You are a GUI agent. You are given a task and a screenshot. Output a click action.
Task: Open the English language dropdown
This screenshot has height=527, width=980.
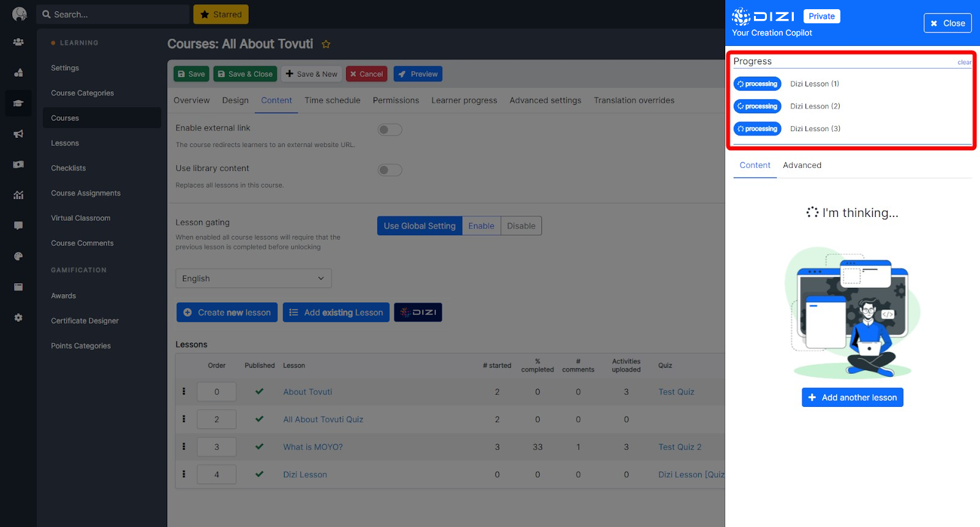[x=254, y=278]
